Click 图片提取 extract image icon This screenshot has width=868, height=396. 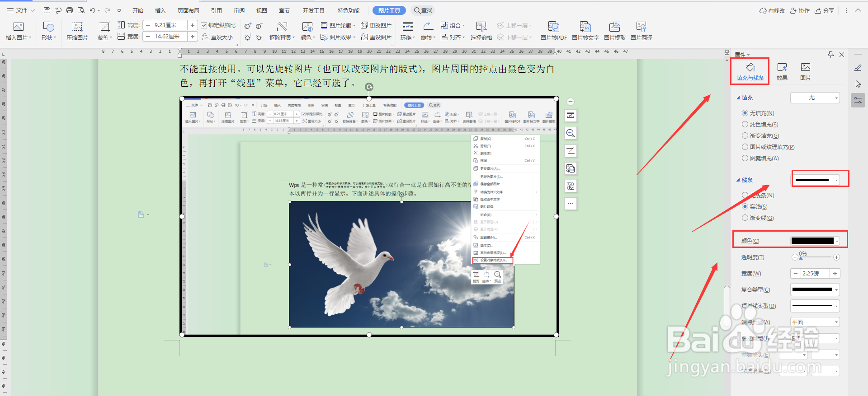tap(615, 27)
